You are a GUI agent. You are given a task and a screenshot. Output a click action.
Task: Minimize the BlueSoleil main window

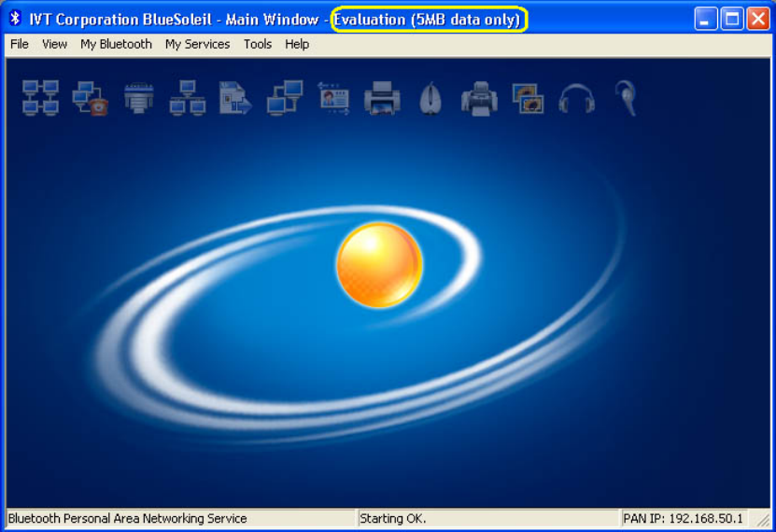coord(706,19)
